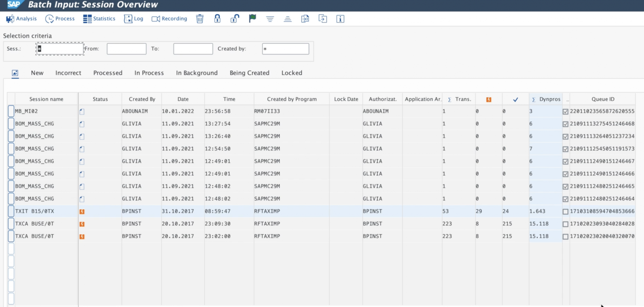Click the Status column header

coord(100,99)
